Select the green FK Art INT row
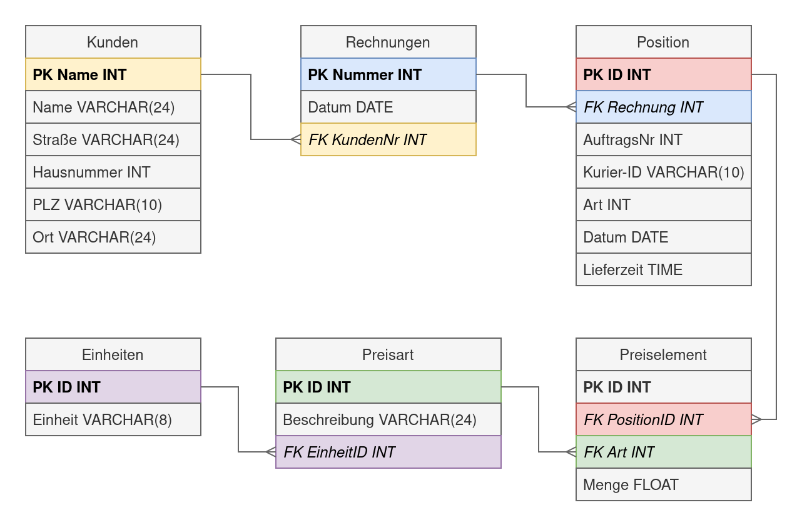The image size is (812, 530). pyautogui.click(x=663, y=452)
